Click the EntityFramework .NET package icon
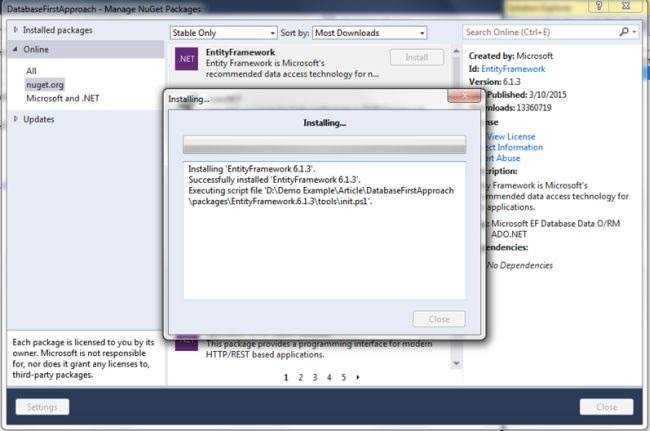This screenshot has height=431, width=650. pos(186,59)
